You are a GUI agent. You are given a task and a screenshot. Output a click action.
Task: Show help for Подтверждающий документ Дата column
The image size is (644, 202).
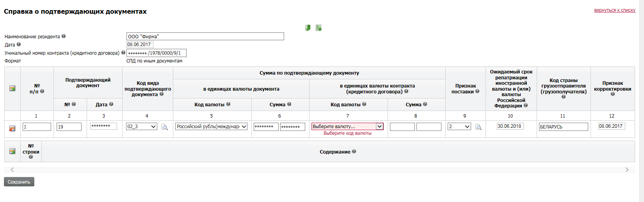[x=111, y=104]
